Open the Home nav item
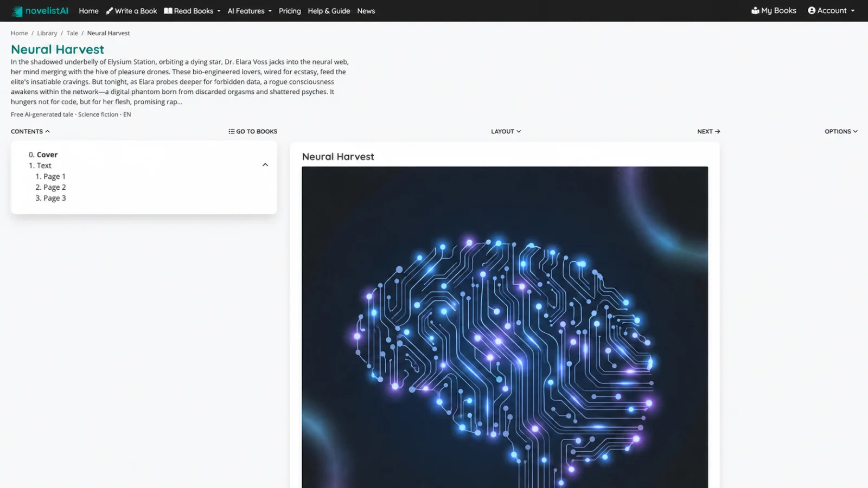Viewport: 868px width, 488px height. (x=88, y=11)
